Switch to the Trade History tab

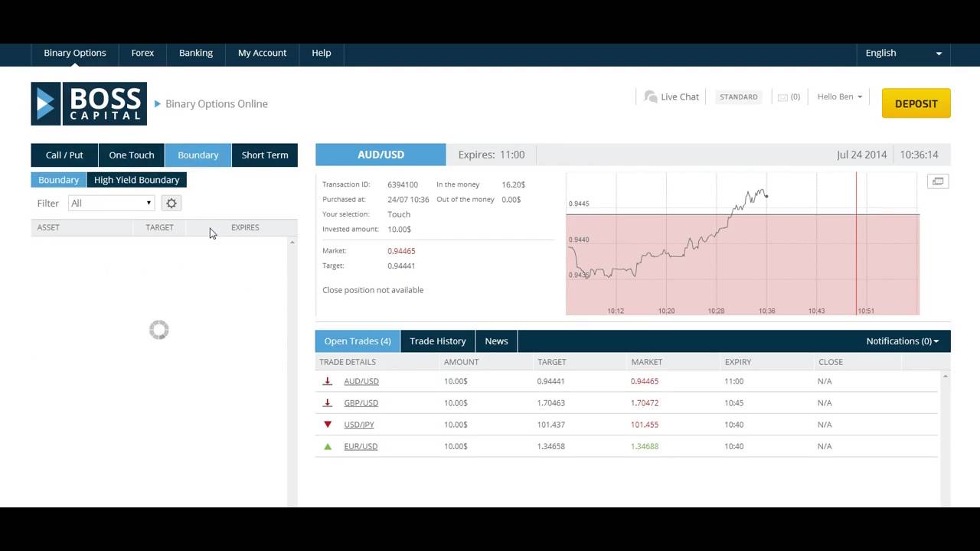[x=438, y=341]
